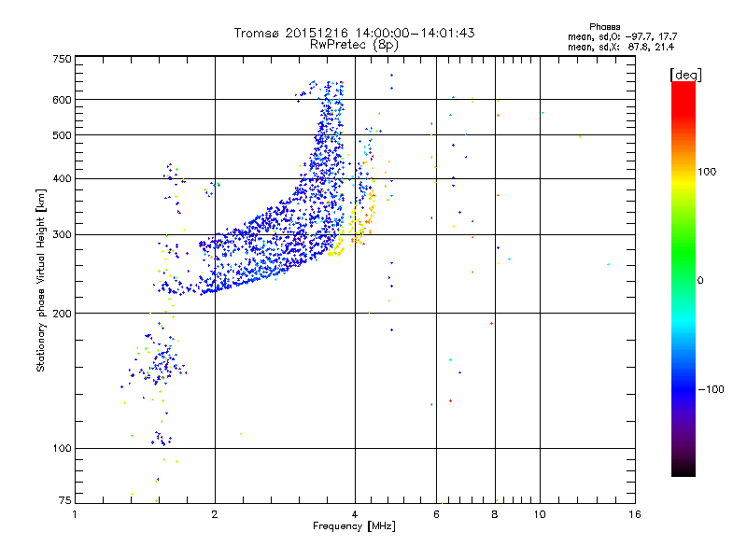Viewport: 747px width, 560px height.
Task: Select the 'mean, sd,O: -97.7, 17.7' line
Action: (622, 36)
